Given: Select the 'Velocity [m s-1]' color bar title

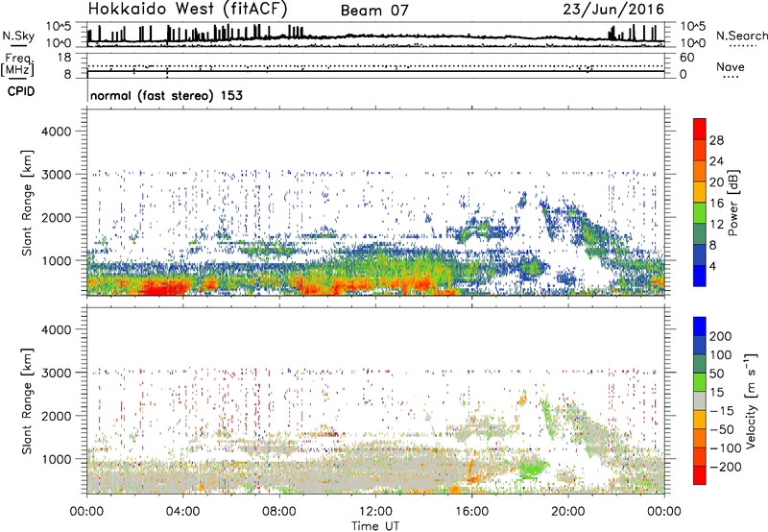Looking at the screenshot, I should pyautogui.click(x=750, y=400).
